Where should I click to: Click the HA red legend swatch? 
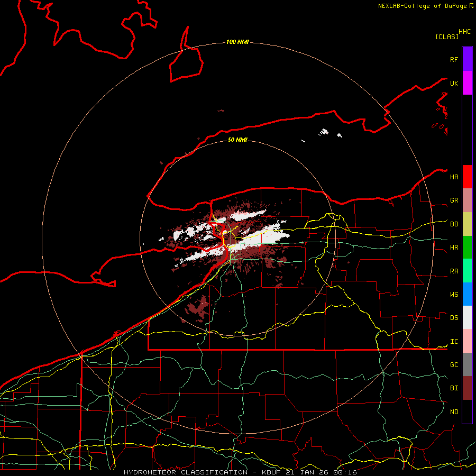[x=467, y=177]
